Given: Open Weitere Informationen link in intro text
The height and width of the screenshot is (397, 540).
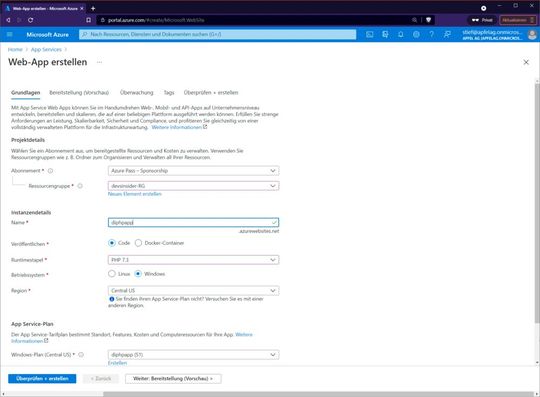Looking at the screenshot, I should pyautogui.click(x=179, y=127).
